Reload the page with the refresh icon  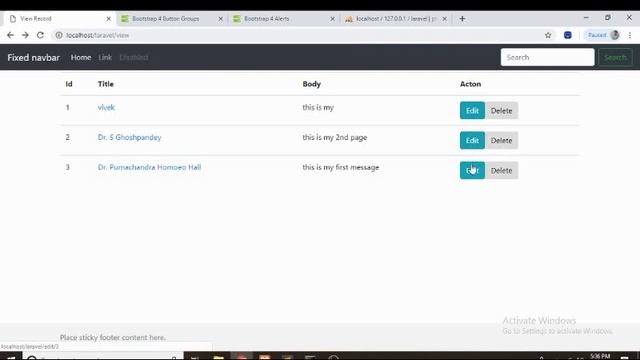pos(40,36)
